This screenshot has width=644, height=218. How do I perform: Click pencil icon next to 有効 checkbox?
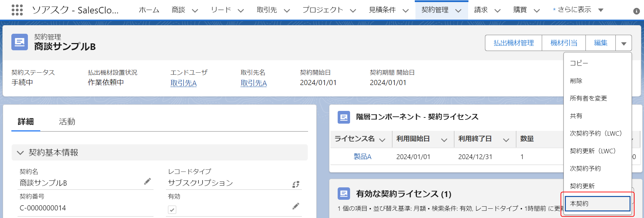click(x=296, y=206)
